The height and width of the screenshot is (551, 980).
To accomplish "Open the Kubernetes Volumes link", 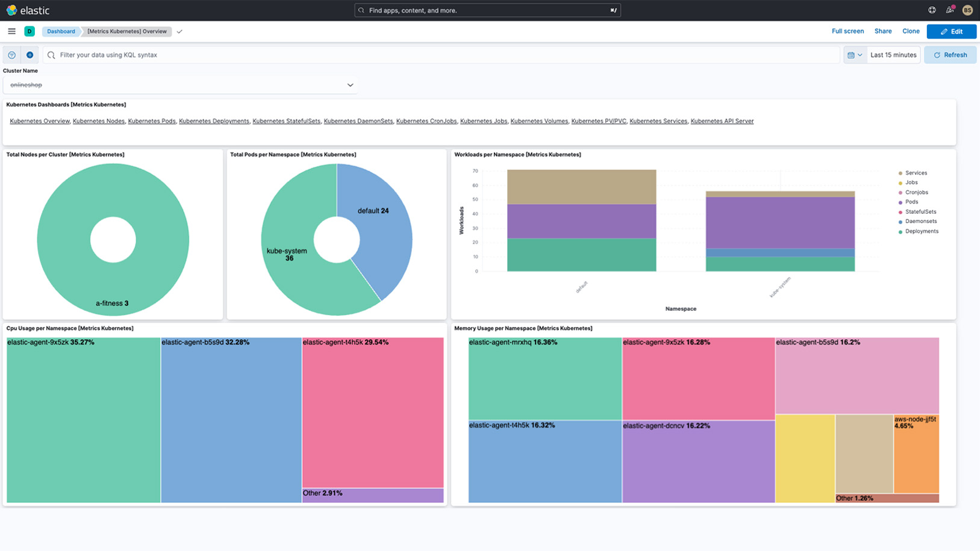I will (538, 121).
